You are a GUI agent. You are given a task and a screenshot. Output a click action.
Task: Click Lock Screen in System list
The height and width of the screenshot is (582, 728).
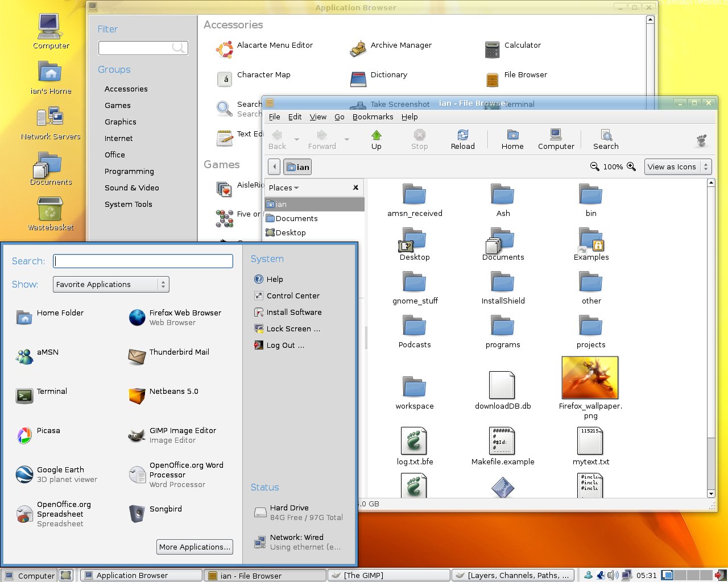(287, 329)
